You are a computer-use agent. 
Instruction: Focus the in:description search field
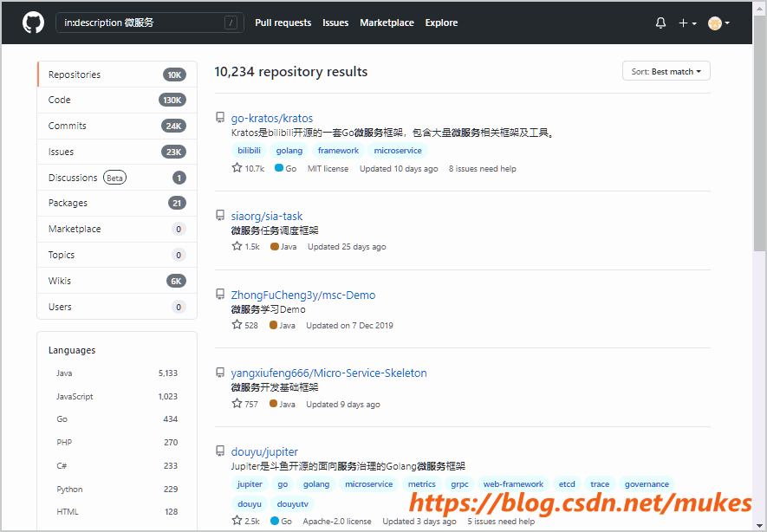(x=150, y=23)
